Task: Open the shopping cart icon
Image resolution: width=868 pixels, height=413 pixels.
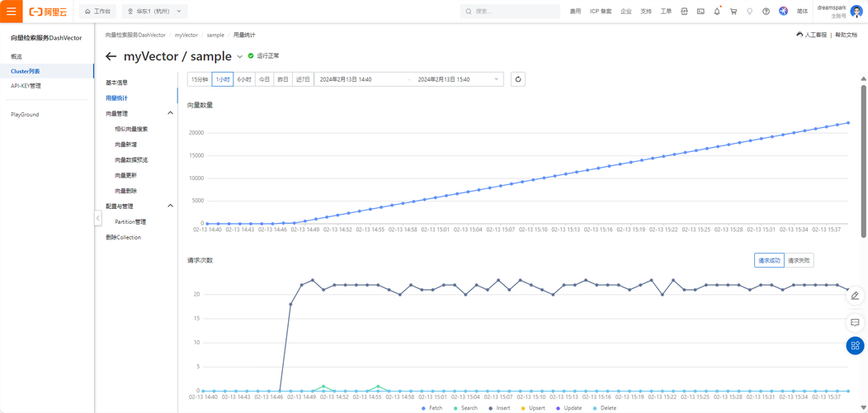Action: [x=734, y=11]
